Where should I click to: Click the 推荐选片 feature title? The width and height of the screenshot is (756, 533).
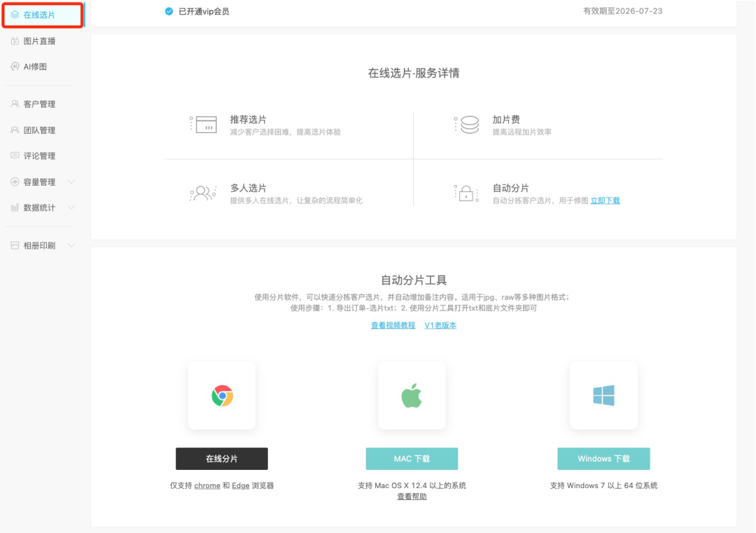pyautogui.click(x=248, y=120)
